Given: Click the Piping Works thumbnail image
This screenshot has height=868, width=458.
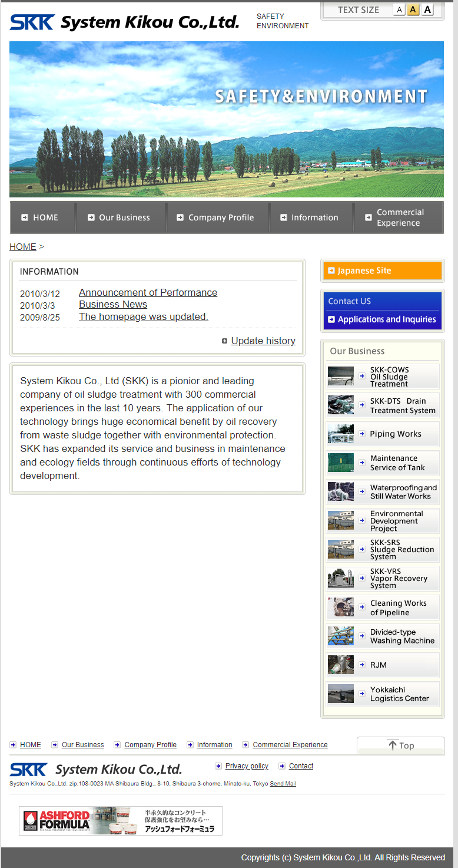Looking at the screenshot, I should pyautogui.click(x=341, y=434).
